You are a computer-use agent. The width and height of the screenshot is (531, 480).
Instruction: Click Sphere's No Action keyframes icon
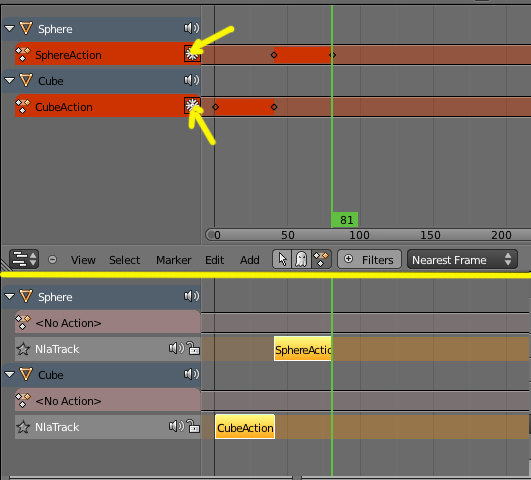23,322
